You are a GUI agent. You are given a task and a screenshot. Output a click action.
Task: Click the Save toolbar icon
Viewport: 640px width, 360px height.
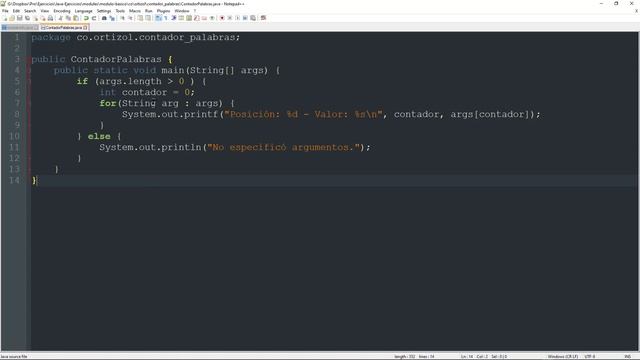tap(19, 18)
